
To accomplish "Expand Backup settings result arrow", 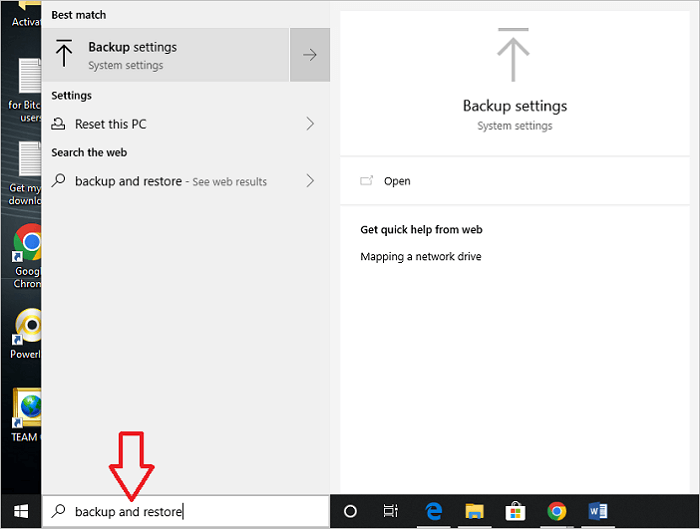I will [x=310, y=55].
